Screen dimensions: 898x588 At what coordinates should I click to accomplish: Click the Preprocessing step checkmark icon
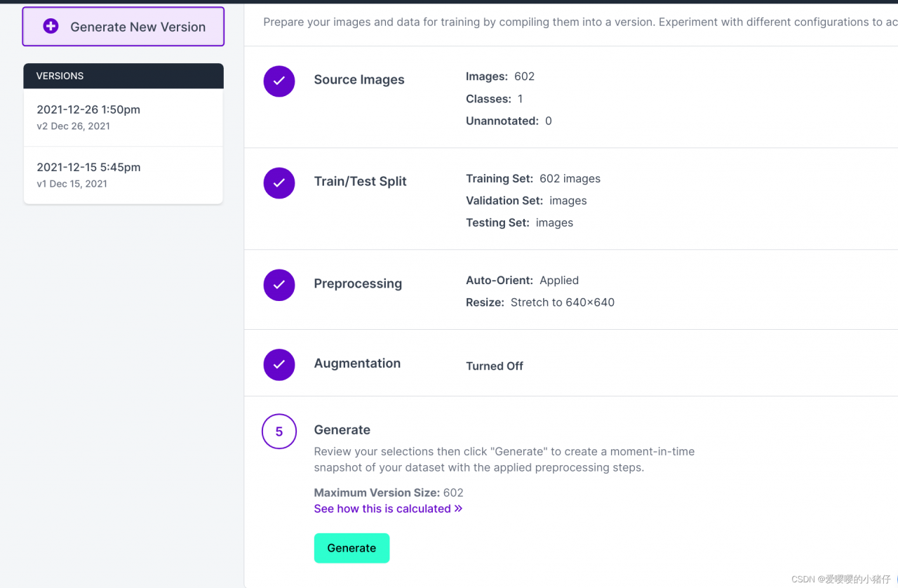point(279,285)
